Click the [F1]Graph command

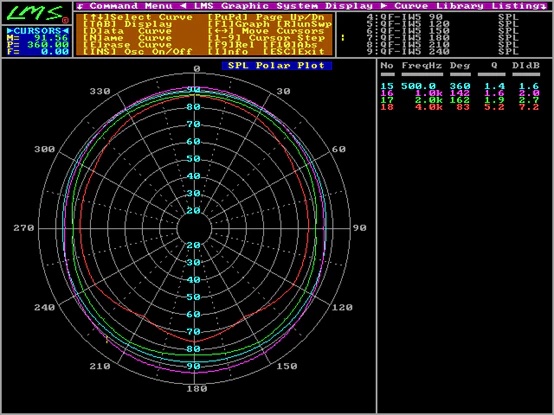(240, 24)
